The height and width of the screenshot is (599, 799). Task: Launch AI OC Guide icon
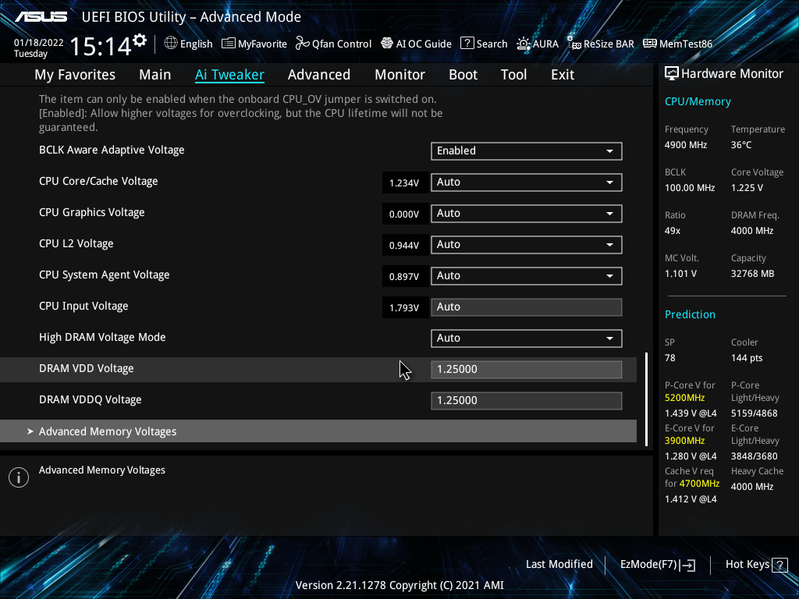pos(387,43)
